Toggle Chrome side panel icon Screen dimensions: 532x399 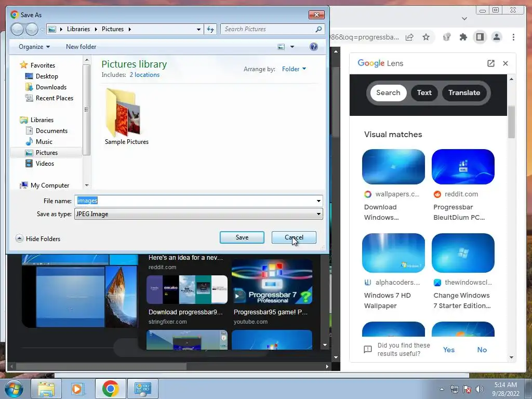tap(480, 37)
